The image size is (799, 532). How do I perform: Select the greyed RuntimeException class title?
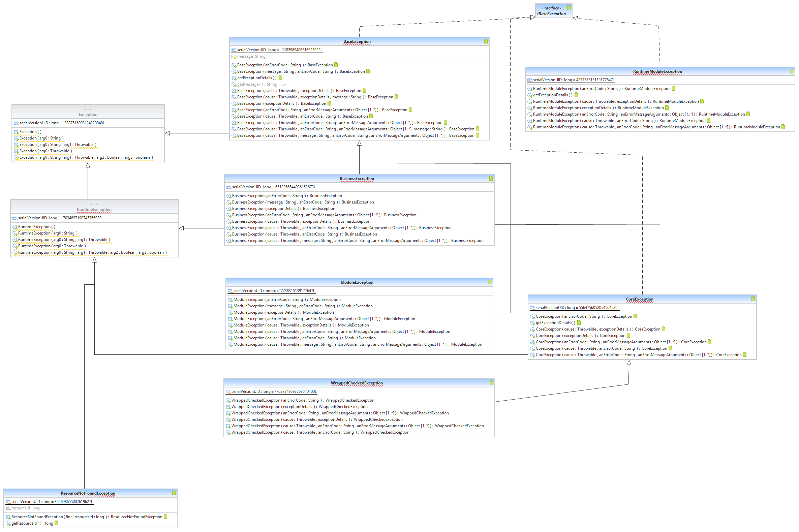94,210
